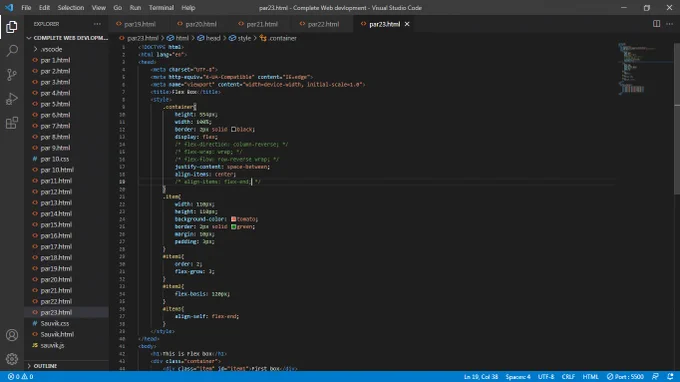Open the Extensions view icon

12,123
